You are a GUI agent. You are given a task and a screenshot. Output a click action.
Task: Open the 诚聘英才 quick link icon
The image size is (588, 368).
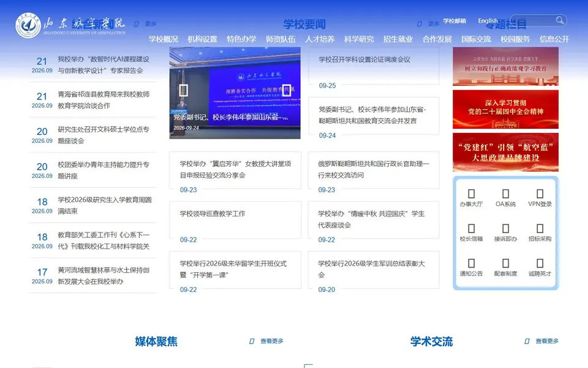pos(540,263)
